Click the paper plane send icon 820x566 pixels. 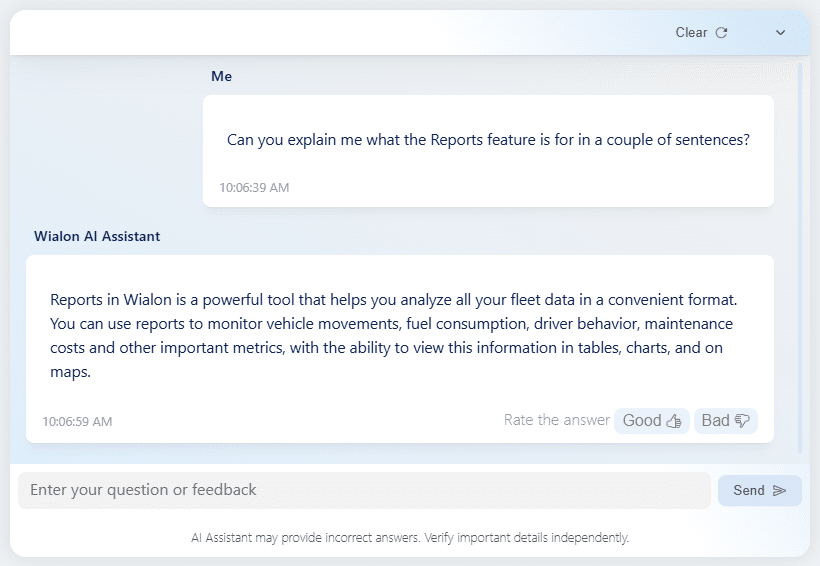pyautogui.click(x=780, y=490)
